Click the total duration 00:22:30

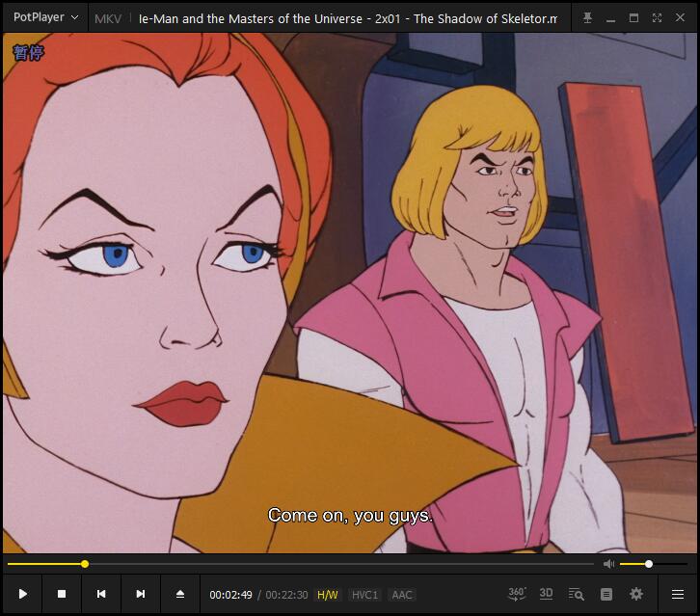click(286, 595)
